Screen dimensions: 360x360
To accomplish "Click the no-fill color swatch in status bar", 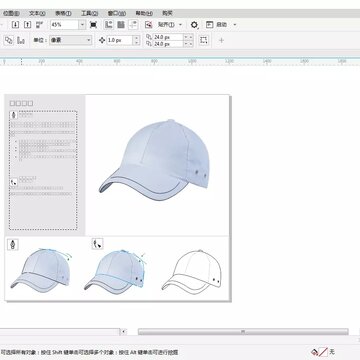I will coord(323,352).
